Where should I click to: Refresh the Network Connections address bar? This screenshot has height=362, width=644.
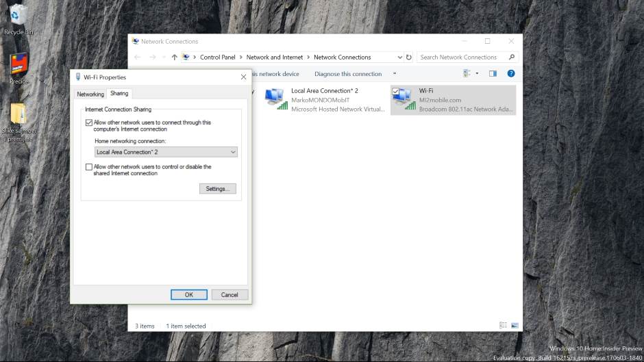click(x=409, y=57)
